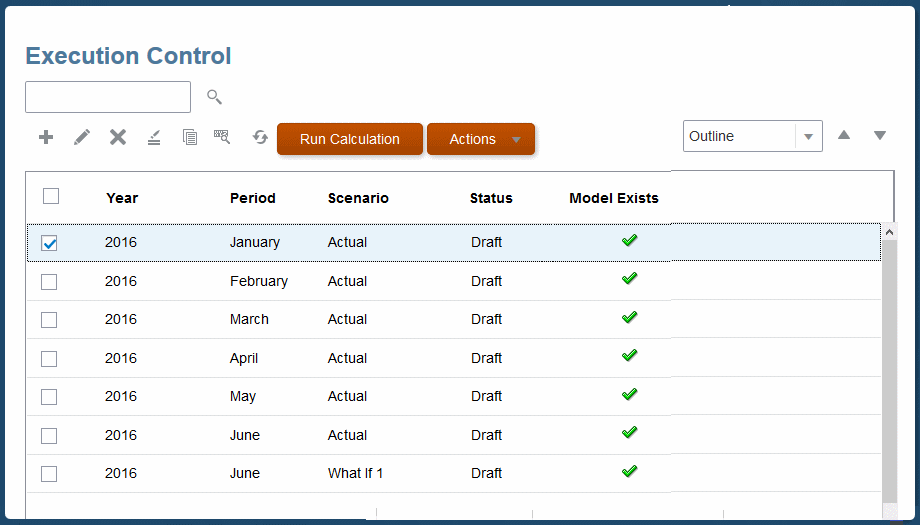Click the pencil edit icon

pos(82,137)
